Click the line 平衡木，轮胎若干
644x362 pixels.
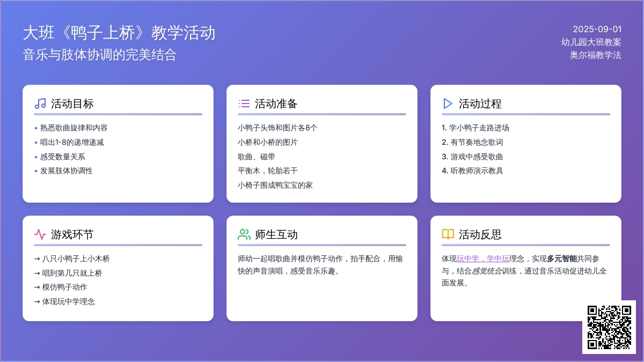[x=268, y=171]
